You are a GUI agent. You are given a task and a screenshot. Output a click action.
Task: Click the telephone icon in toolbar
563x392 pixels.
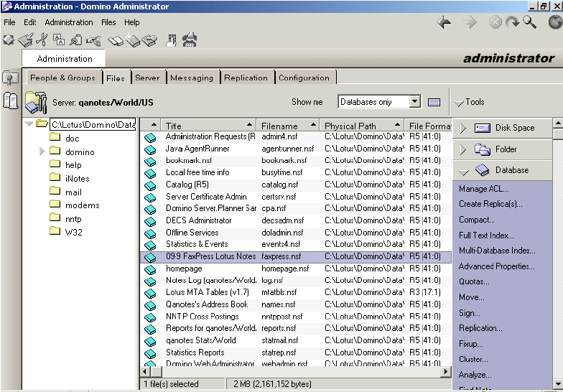pyautogui.click(x=190, y=40)
